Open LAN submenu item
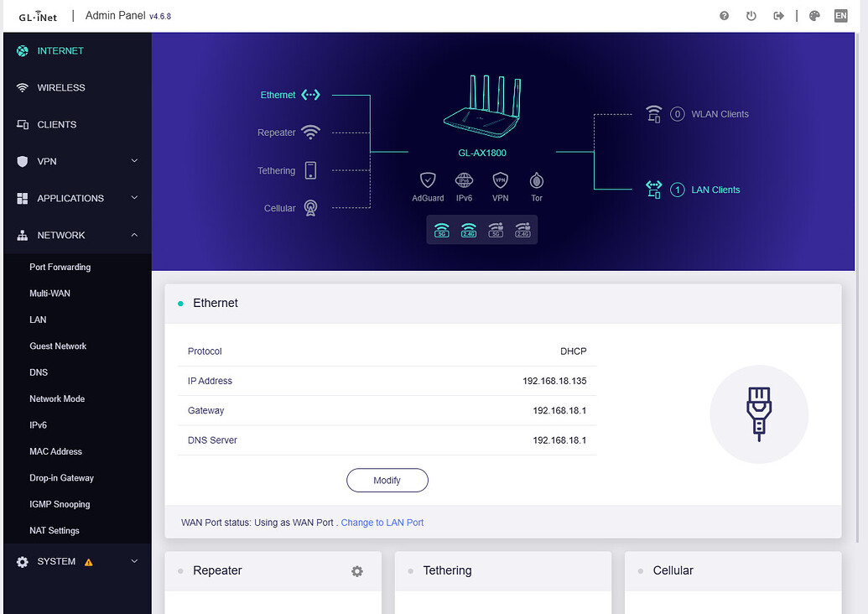 [x=77, y=320]
